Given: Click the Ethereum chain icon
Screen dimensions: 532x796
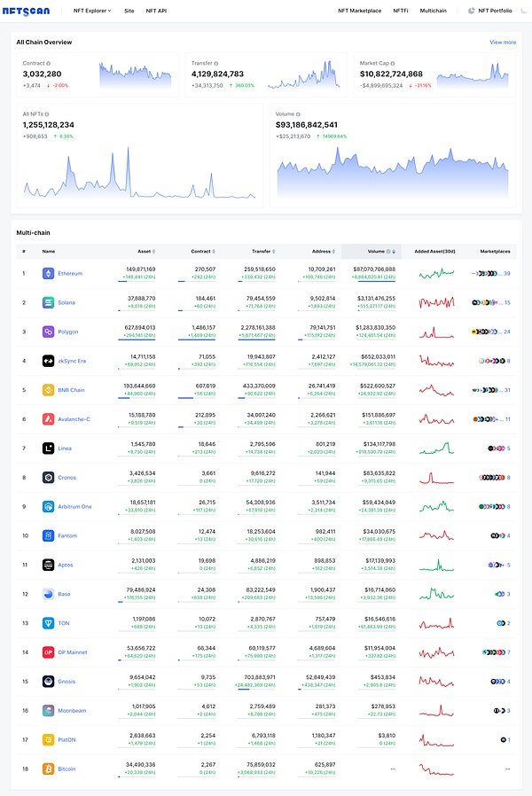Looking at the screenshot, I should (x=48, y=273).
